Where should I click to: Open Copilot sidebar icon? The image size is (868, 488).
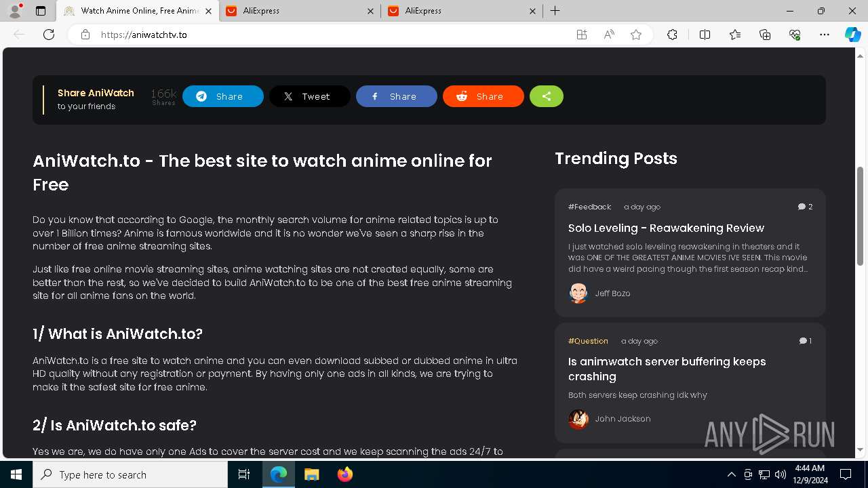tap(852, 35)
